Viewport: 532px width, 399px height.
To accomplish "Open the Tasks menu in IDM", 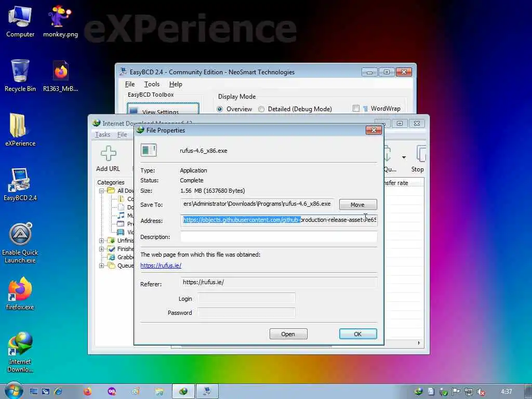I will 103,135.
